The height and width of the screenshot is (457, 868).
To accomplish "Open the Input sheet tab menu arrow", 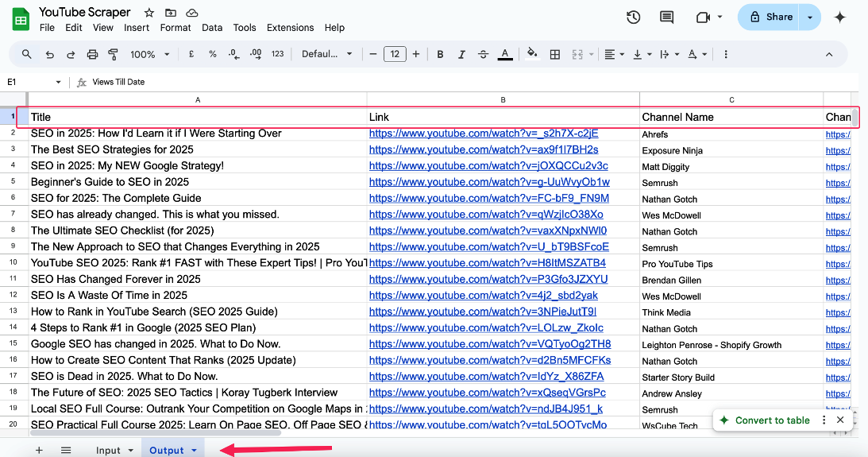I will click(131, 451).
